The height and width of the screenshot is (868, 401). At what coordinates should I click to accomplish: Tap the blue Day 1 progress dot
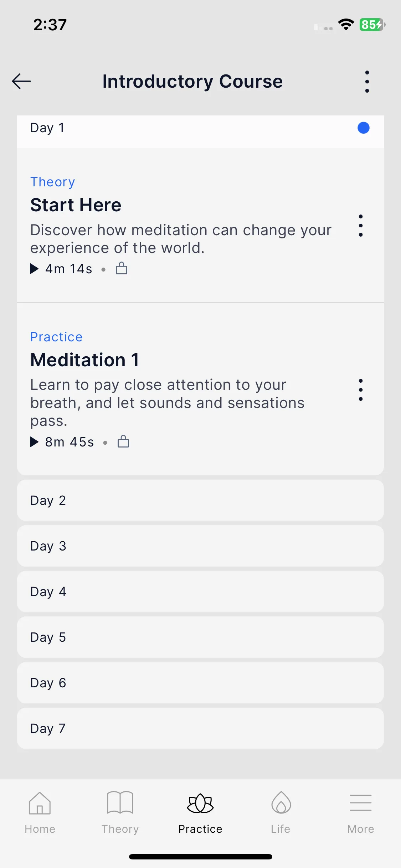(364, 128)
